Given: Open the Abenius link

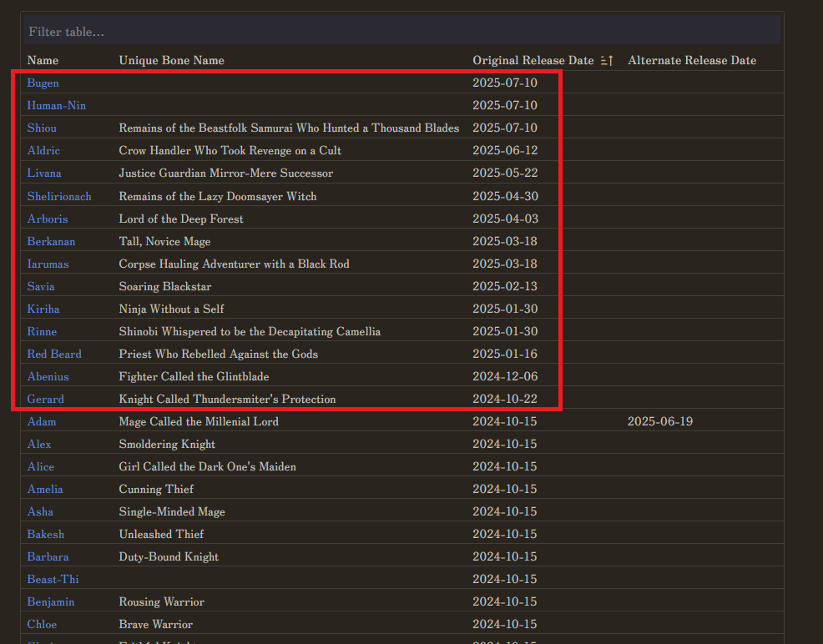Looking at the screenshot, I should [48, 376].
